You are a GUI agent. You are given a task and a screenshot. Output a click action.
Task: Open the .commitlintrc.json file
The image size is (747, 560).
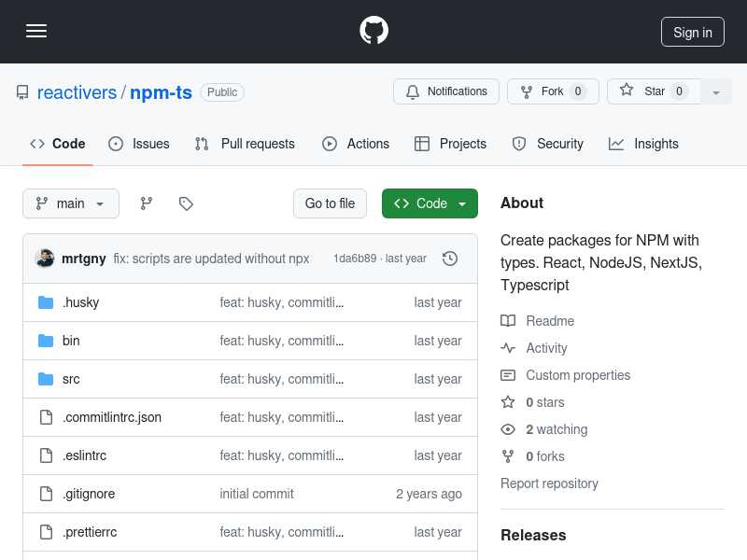[112, 417]
